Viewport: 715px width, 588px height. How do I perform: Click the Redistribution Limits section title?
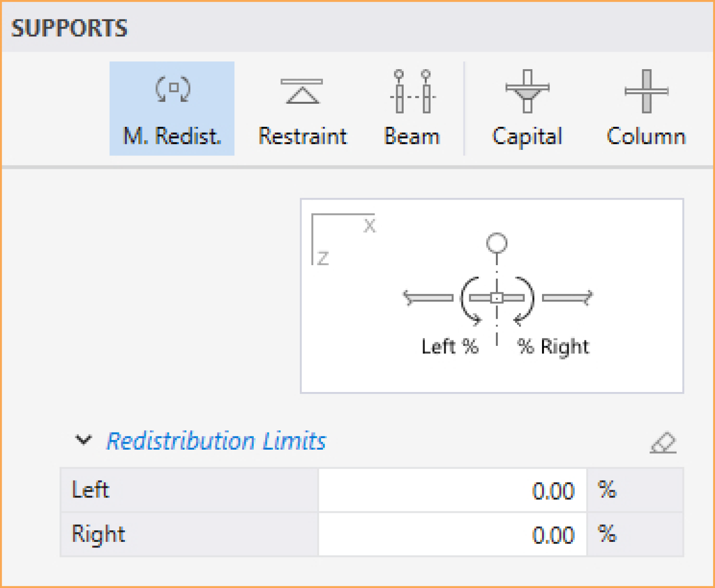pos(216,441)
